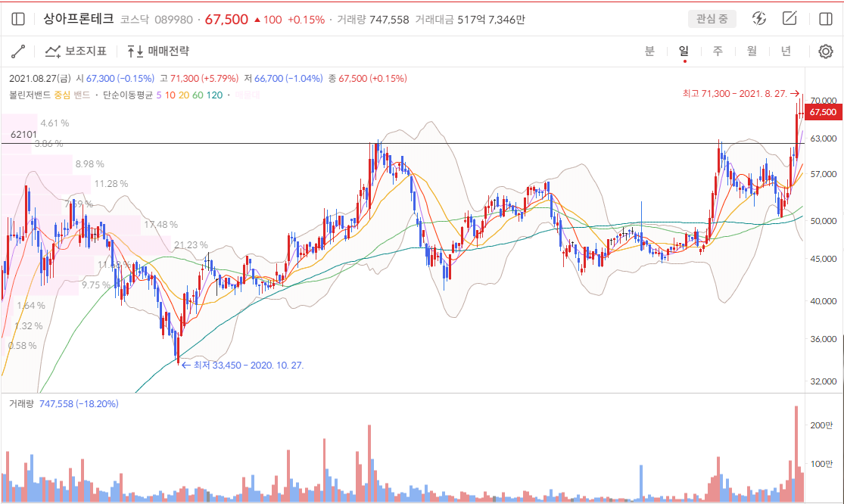
Task: Click the 200만 volume axis label
Action: (822, 425)
